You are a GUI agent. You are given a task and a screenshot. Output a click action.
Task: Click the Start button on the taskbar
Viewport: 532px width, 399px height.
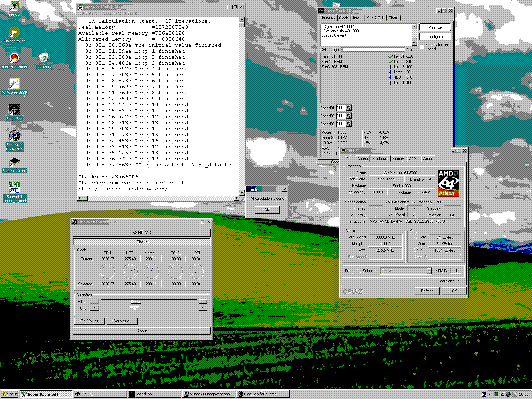tap(9, 394)
